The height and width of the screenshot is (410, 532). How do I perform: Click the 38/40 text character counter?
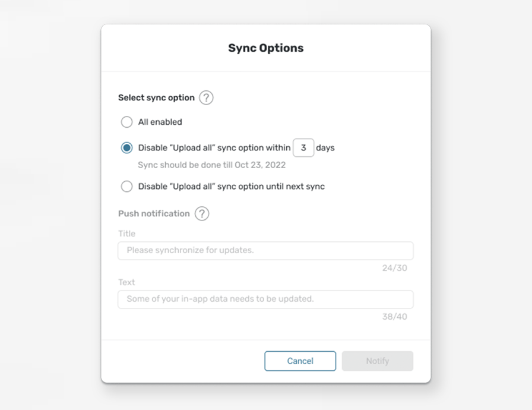395,317
